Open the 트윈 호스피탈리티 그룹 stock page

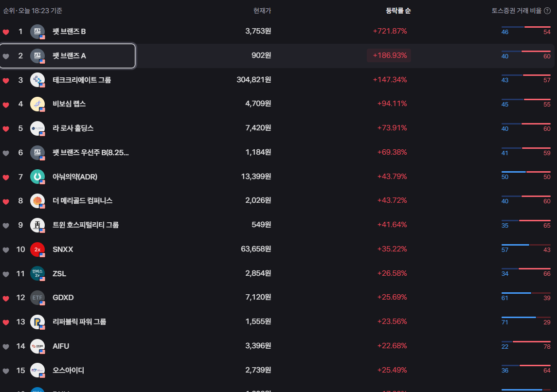[x=86, y=225]
